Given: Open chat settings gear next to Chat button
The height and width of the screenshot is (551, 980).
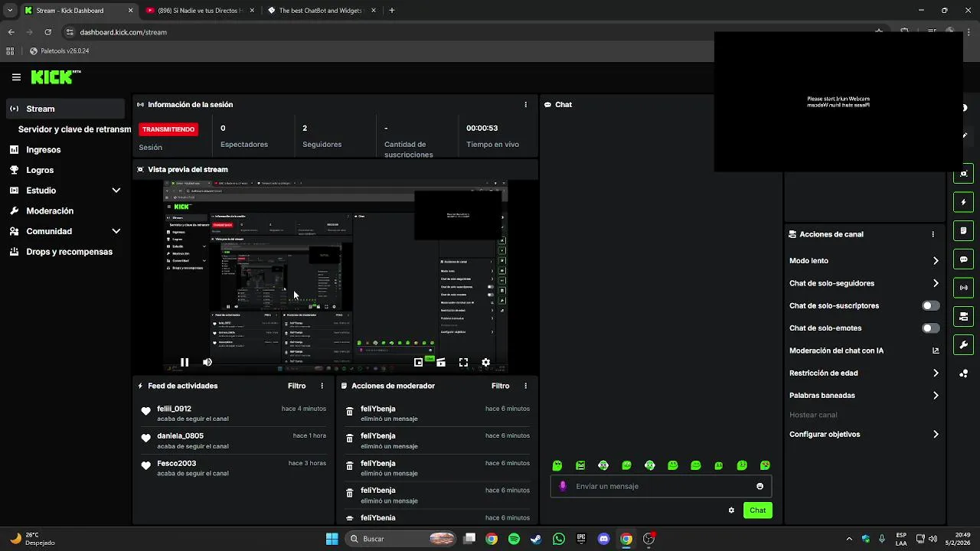Looking at the screenshot, I should [731, 510].
